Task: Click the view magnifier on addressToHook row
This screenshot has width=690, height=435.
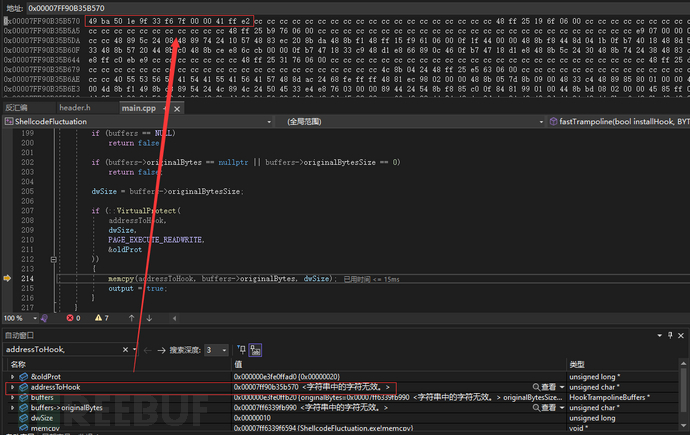Action: pos(537,387)
